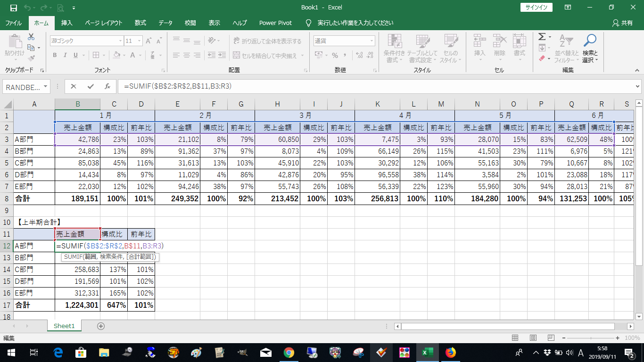Switch to the 数式 tab
Image resolution: width=644 pixels, height=362 pixels.
140,23
